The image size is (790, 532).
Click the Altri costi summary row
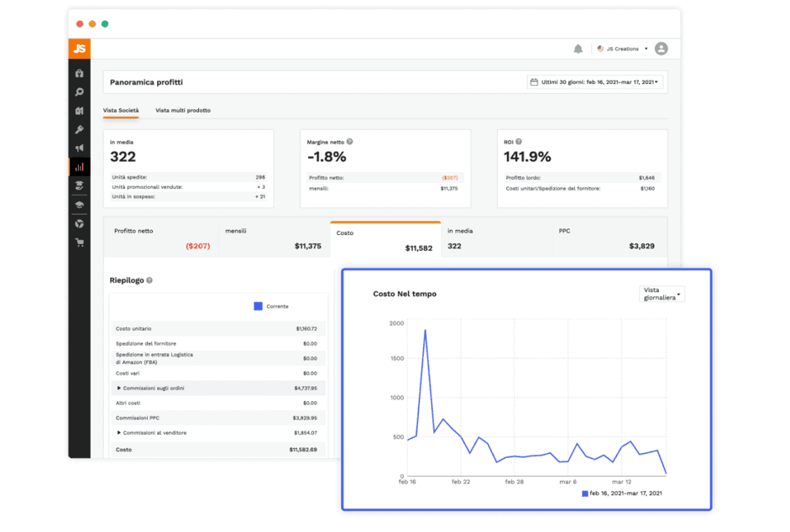click(218, 403)
